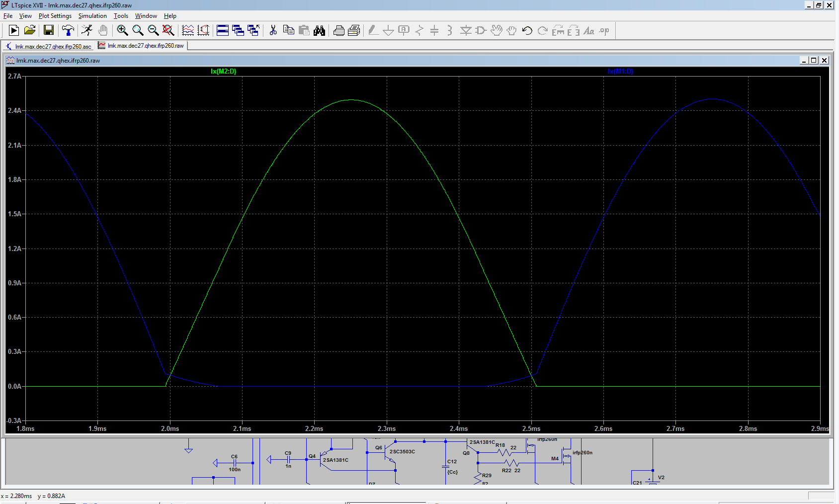The width and height of the screenshot is (839, 504).
Task: Click the C6 100n capacitor in schematic
Action: pos(234,463)
